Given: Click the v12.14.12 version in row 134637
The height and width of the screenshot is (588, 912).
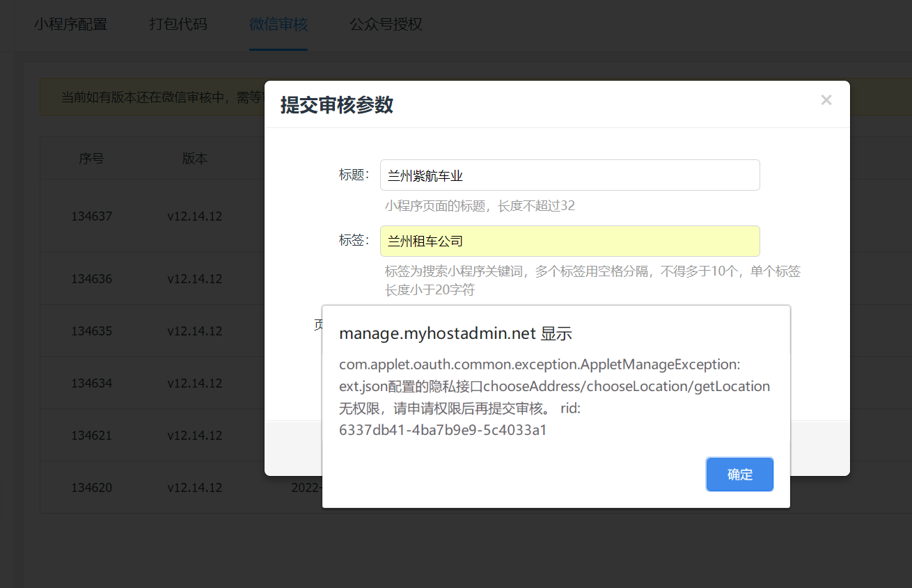Looking at the screenshot, I should point(195,216).
